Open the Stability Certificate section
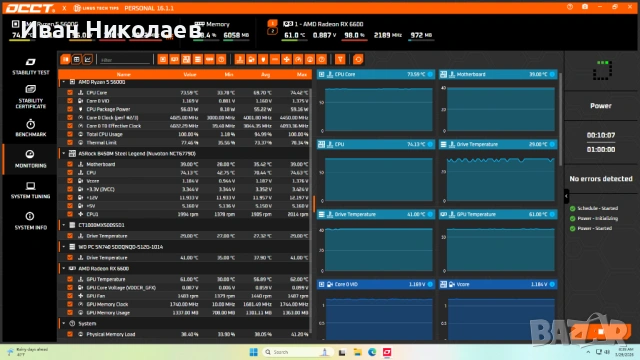Screen dimensions: 640x360 (x=31, y=97)
